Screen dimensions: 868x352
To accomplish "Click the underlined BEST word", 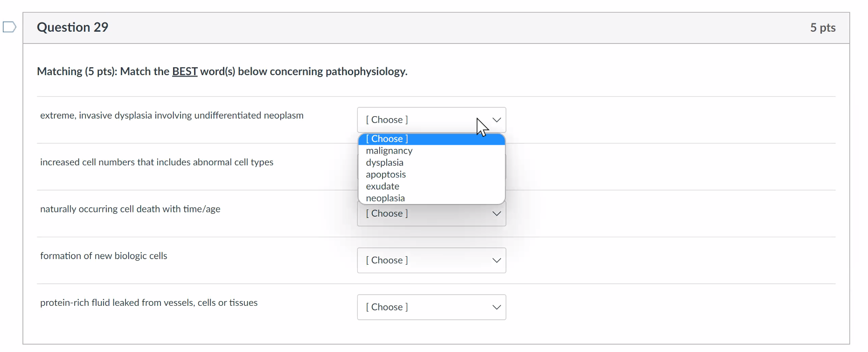I will (x=185, y=71).
